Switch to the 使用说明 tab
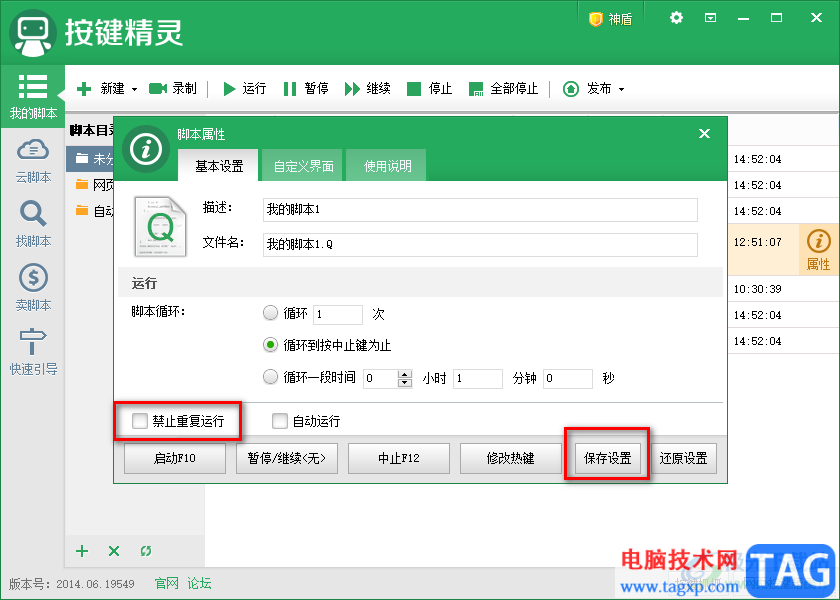840x600 pixels. click(x=387, y=166)
